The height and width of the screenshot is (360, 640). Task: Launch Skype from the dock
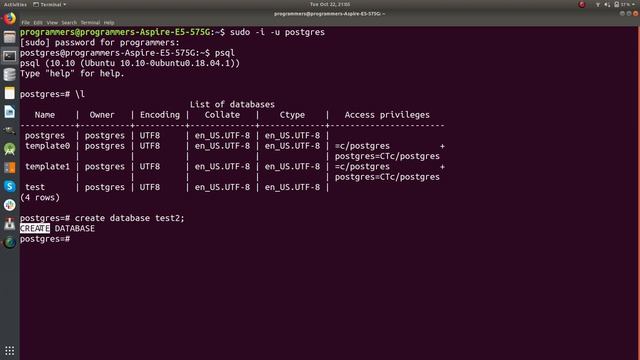tap(9, 186)
